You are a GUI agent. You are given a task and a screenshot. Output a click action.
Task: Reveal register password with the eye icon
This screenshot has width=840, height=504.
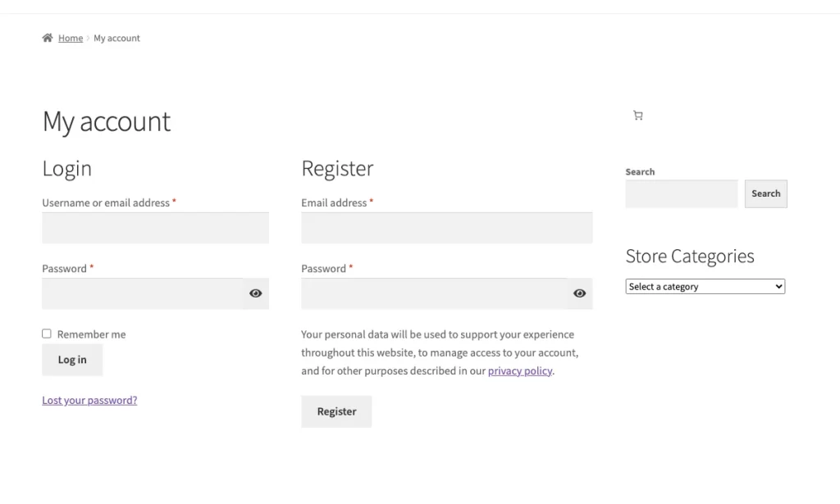click(579, 293)
